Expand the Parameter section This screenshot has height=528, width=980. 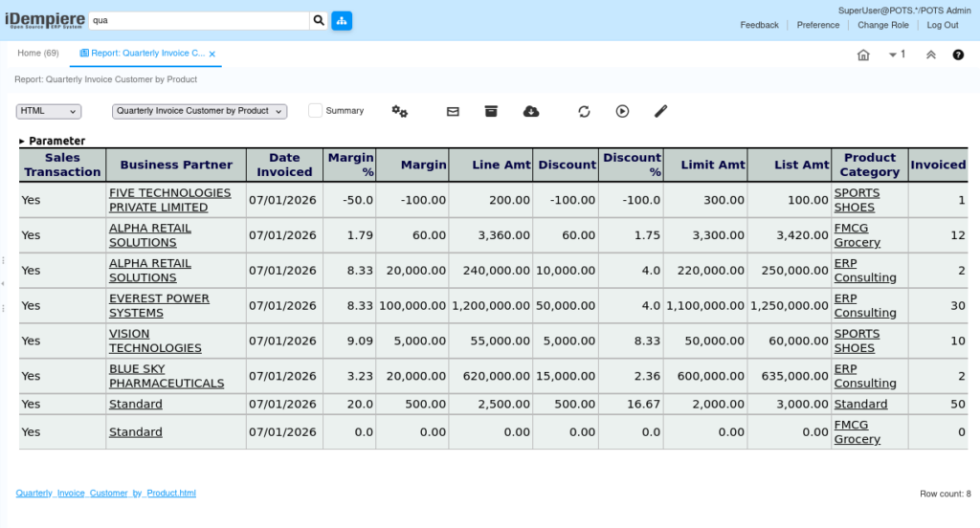click(x=52, y=141)
